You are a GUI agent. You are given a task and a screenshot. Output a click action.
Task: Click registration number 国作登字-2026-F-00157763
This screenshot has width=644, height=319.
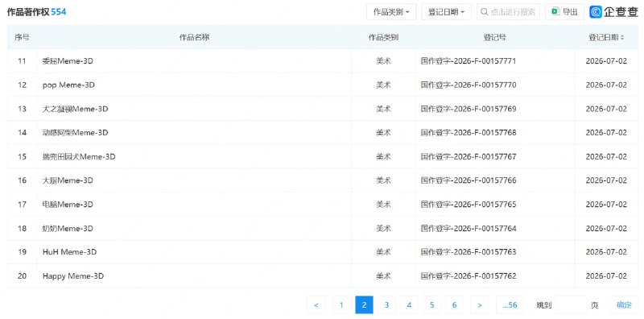pos(469,252)
